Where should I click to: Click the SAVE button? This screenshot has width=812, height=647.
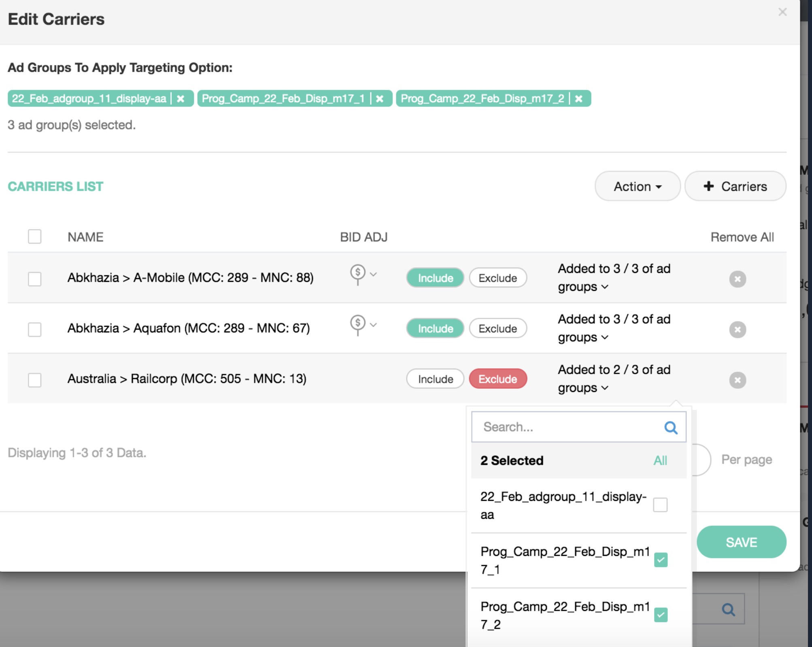(x=741, y=542)
